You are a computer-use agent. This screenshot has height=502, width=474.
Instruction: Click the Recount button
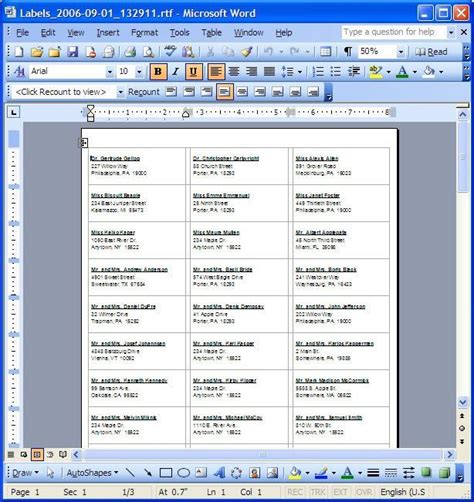click(x=144, y=92)
